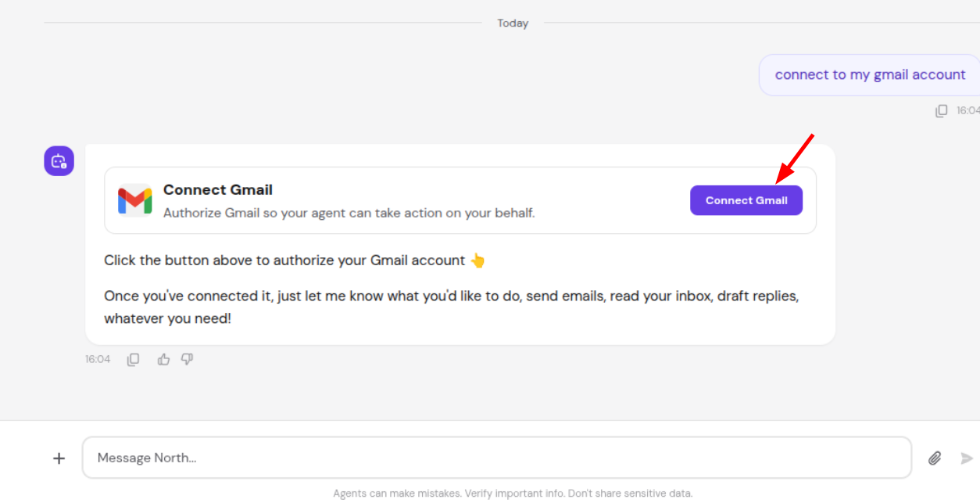The height and width of the screenshot is (503, 980).
Task: Click the 'Today' date separator label
Action: coord(513,23)
